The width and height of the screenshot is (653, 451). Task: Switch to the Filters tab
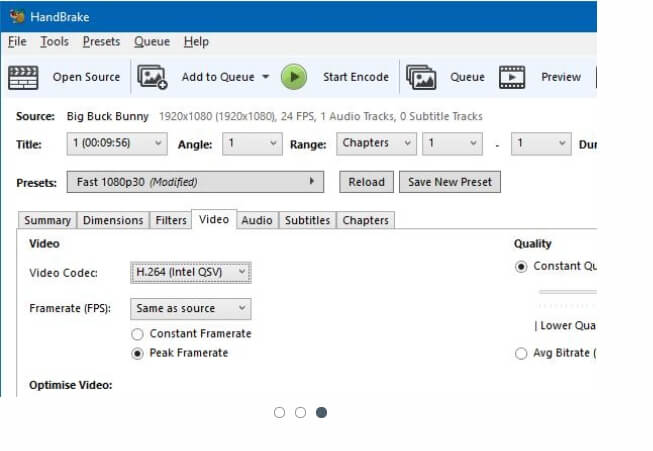coord(171,220)
